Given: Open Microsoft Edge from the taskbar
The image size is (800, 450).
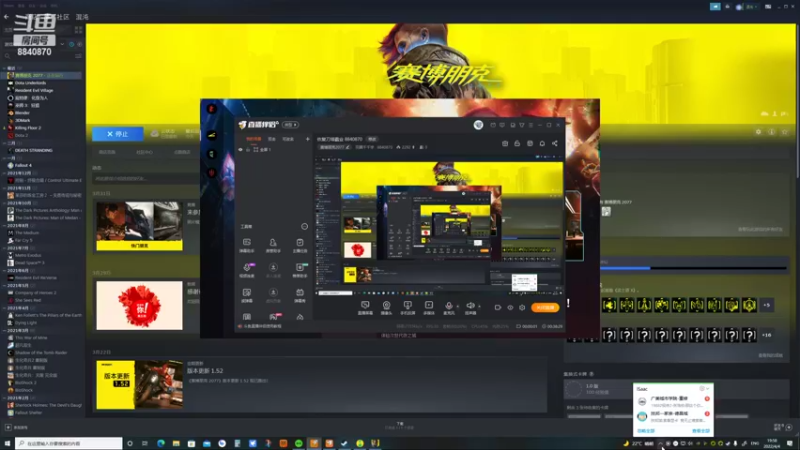Looking at the screenshot, I should coord(161,443).
